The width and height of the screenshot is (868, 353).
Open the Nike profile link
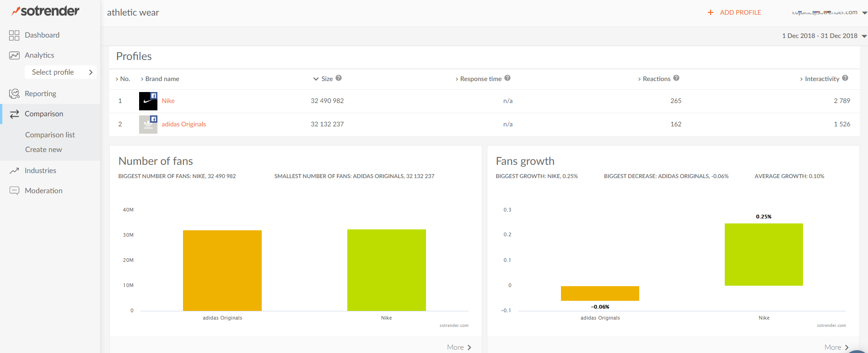pos(168,101)
